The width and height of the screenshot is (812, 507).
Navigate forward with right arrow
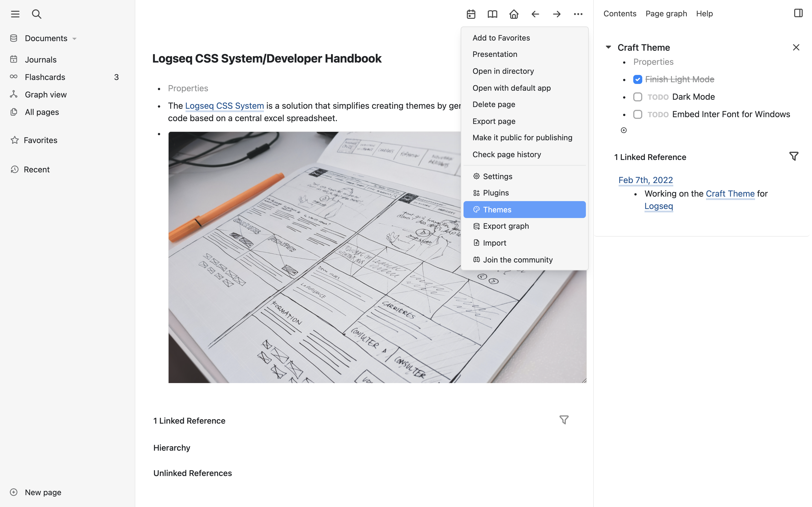pyautogui.click(x=557, y=14)
